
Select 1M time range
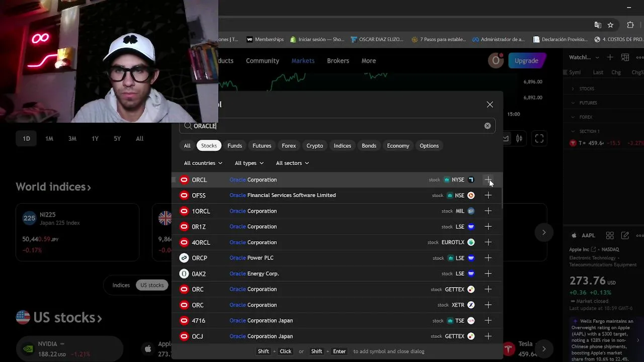49,139
